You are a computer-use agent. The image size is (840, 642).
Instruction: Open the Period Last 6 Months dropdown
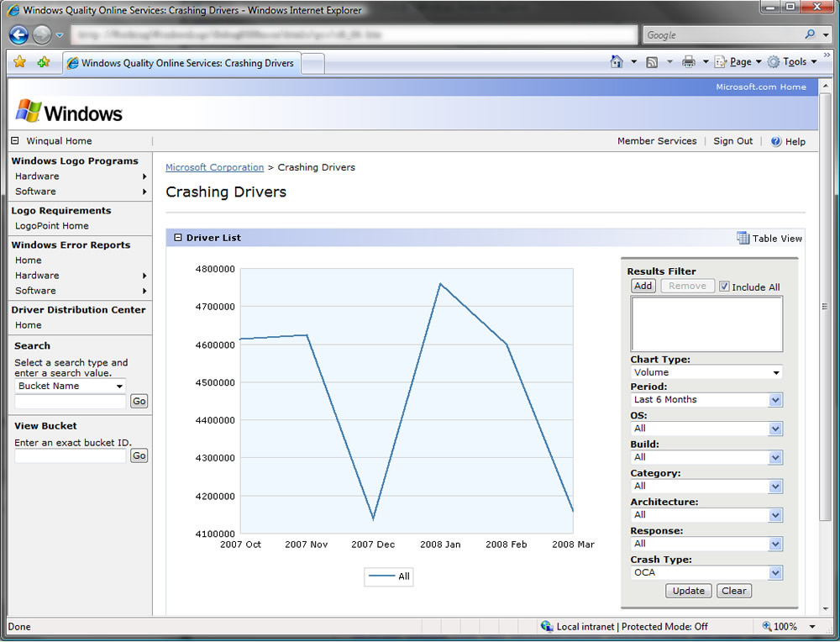(x=706, y=400)
